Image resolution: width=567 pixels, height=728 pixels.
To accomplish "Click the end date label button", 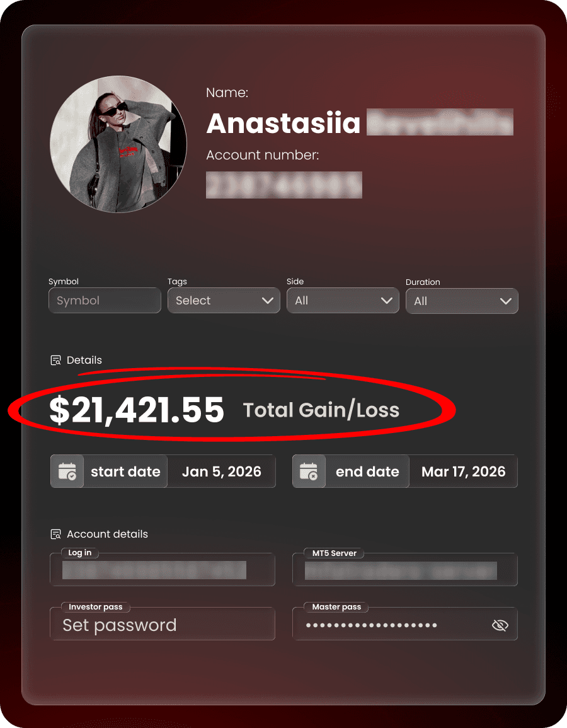I will (x=367, y=471).
